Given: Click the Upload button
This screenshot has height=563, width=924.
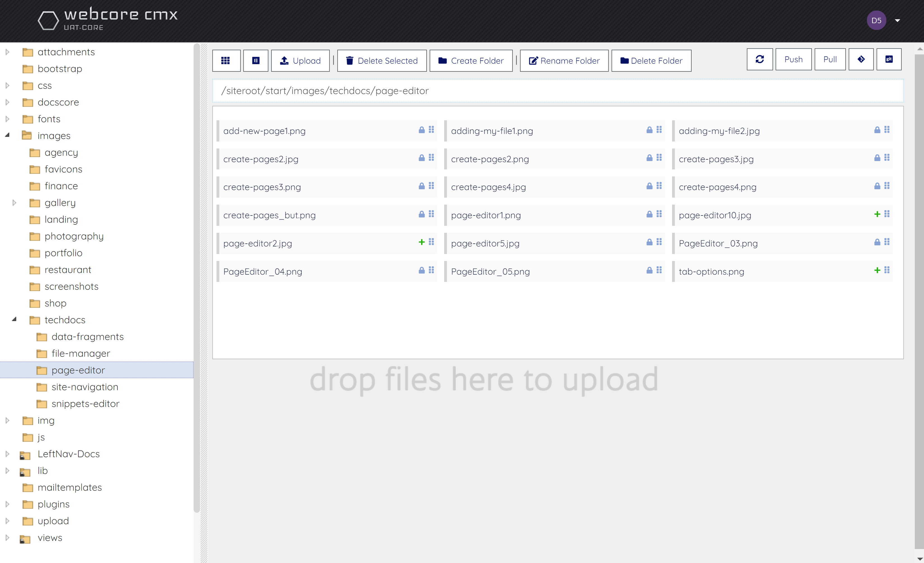Looking at the screenshot, I should (x=300, y=60).
